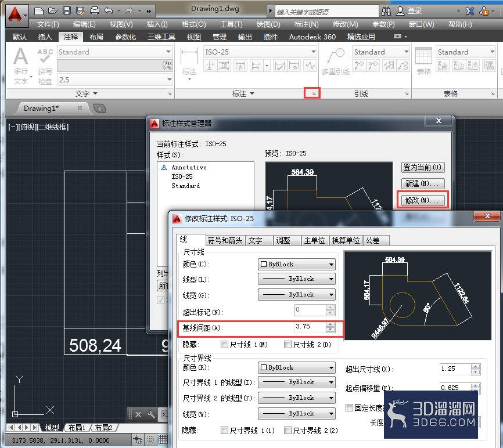Image resolution: width=503 pixels, height=448 pixels.
Task: Open the 线型(L) ByBlock dropdown
Action: click(x=297, y=279)
